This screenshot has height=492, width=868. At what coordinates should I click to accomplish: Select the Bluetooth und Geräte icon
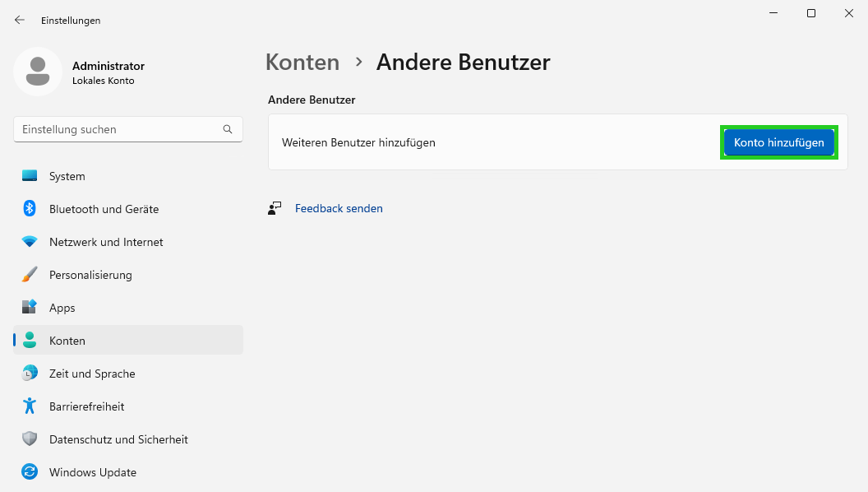point(30,208)
